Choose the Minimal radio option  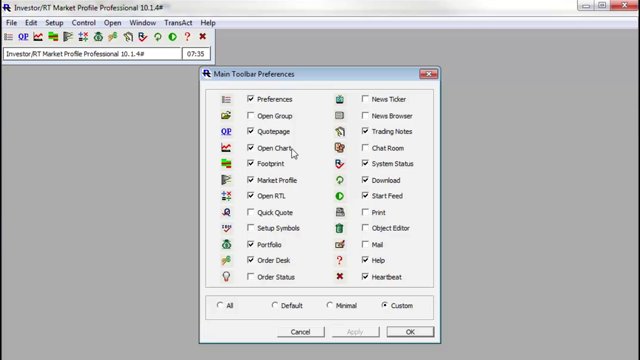coord(330,305)
